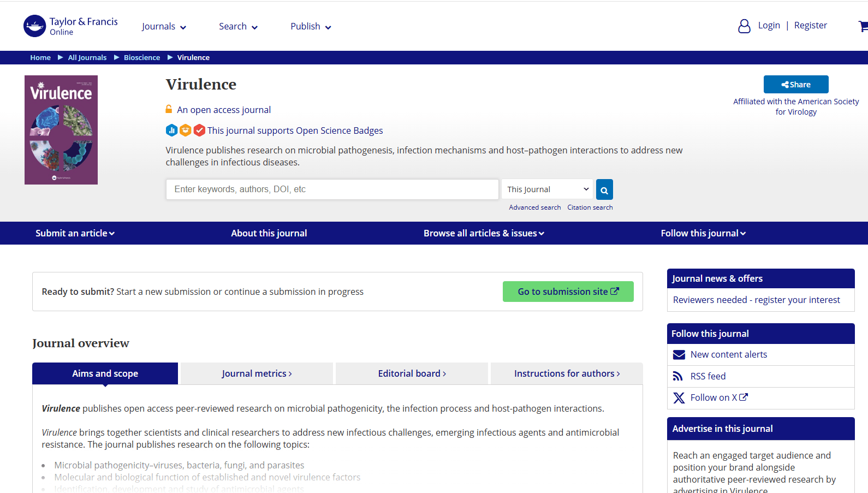Click An open access journal link
Screen dimensions: 868x493
tap(224, 110)
